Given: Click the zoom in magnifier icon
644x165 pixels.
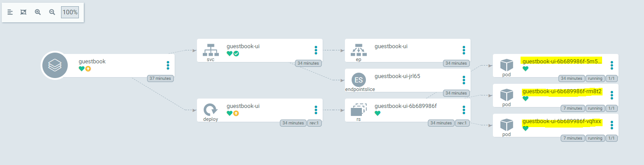Looking at the screenshot, I should click(x=38, y=12).
